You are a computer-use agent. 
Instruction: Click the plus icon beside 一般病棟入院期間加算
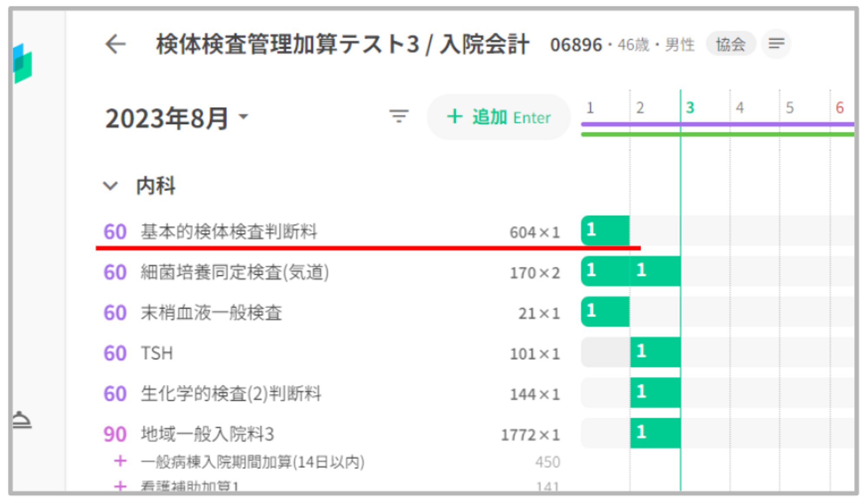tap(120, 461)
